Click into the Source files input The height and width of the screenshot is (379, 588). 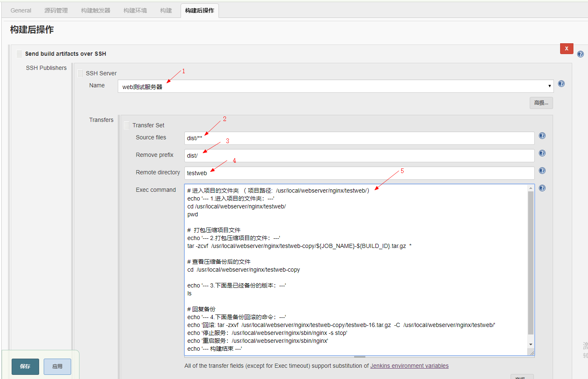coord(360,138)
